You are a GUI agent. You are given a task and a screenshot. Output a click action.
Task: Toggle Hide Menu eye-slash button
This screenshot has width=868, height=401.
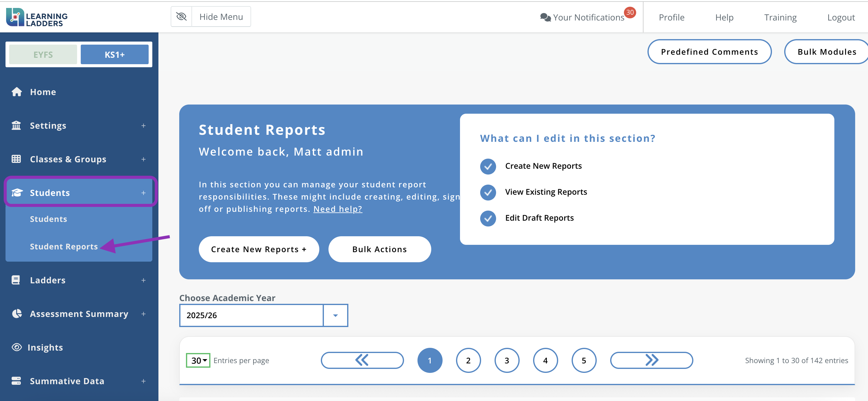pyautogui.click(x=181, y=17)
